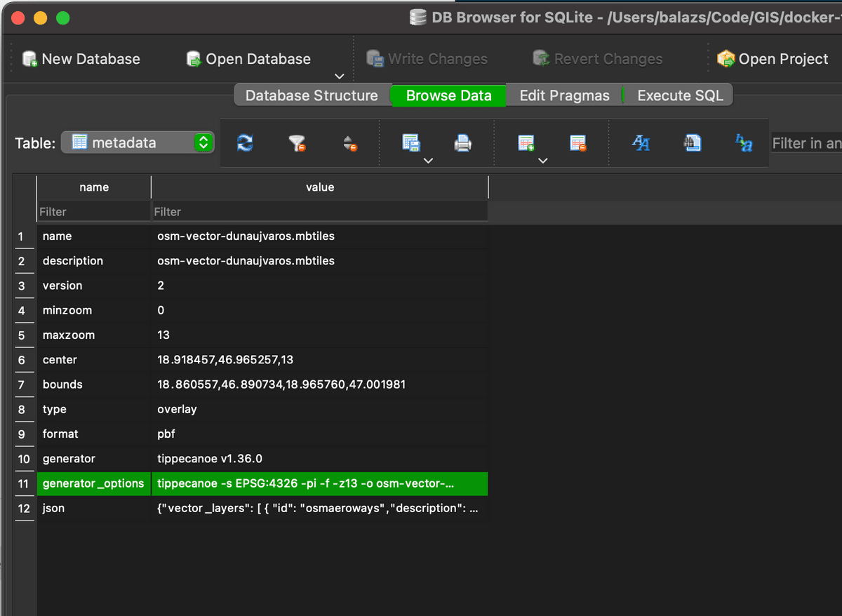This screenshot has width=842, height=616.
Task: Expand the arrow below the insert record icon
Action: pos(542,161)
